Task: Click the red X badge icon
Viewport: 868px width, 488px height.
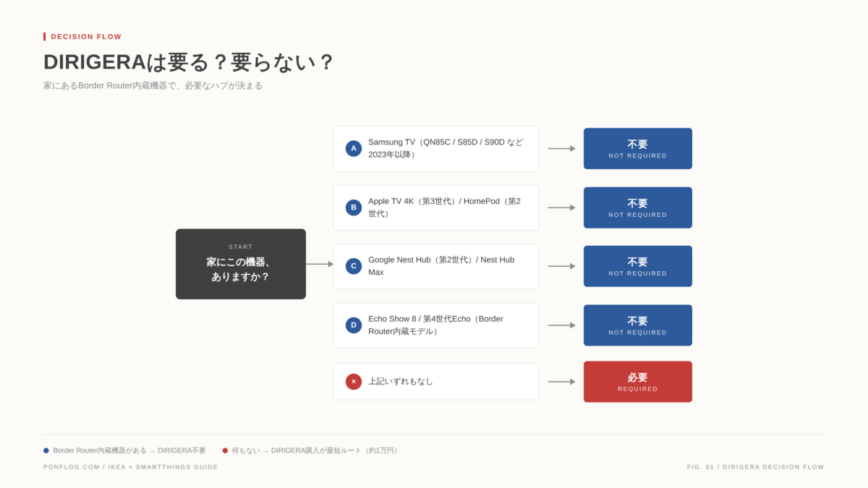Action: pos(354,382)
